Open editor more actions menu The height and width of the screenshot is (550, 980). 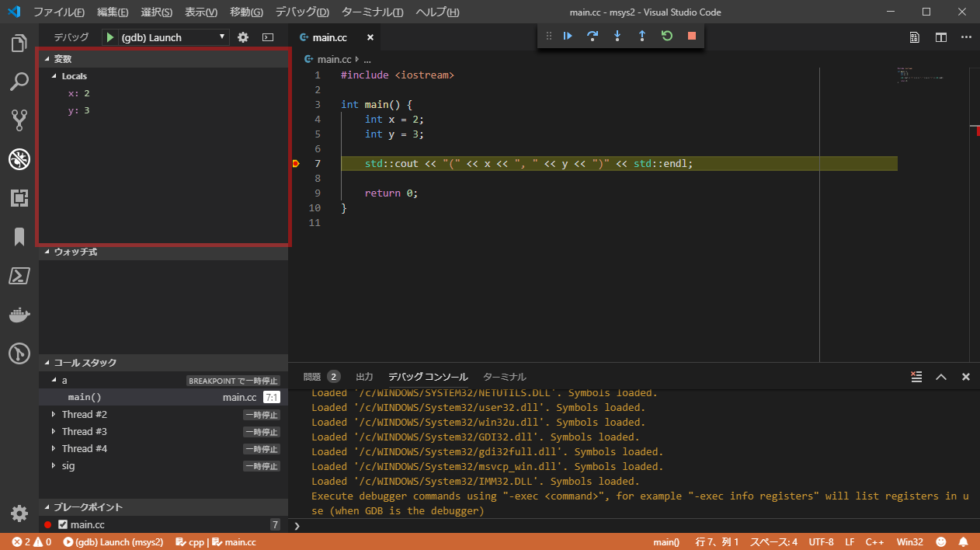[x=966, y=37]
